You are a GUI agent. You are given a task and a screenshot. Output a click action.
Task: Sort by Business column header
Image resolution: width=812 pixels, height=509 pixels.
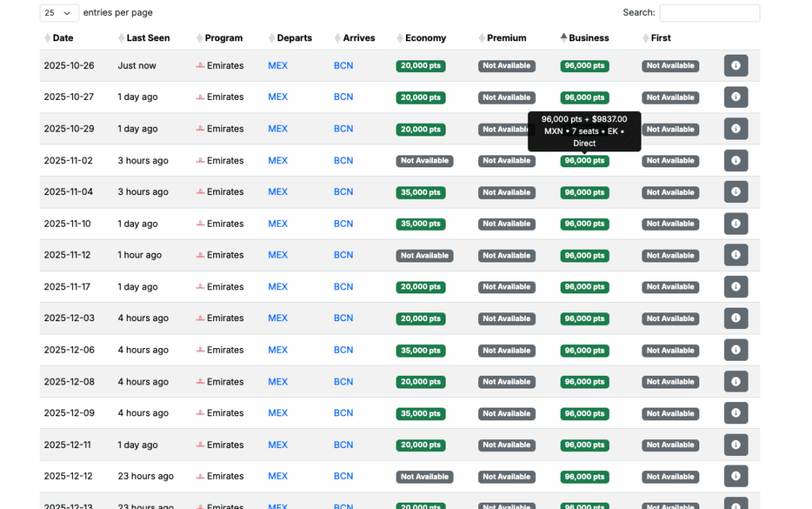point(588,38)
